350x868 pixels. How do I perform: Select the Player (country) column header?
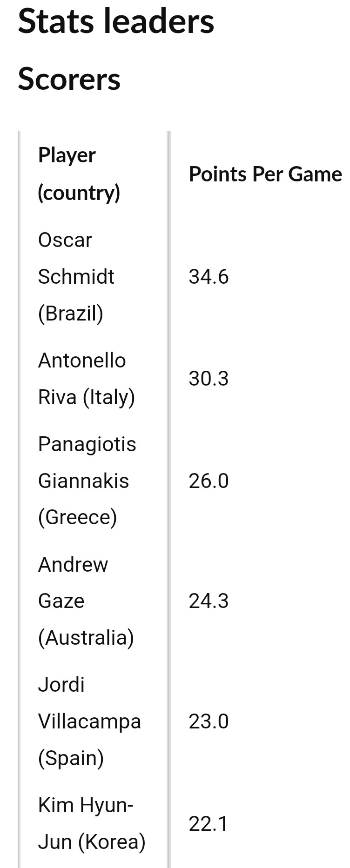(79, 174)
